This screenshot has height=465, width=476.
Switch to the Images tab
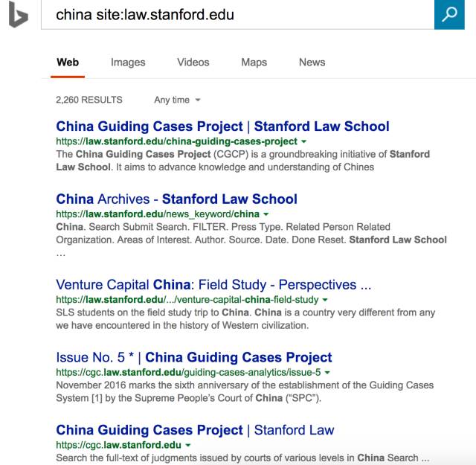click(128, 62)
